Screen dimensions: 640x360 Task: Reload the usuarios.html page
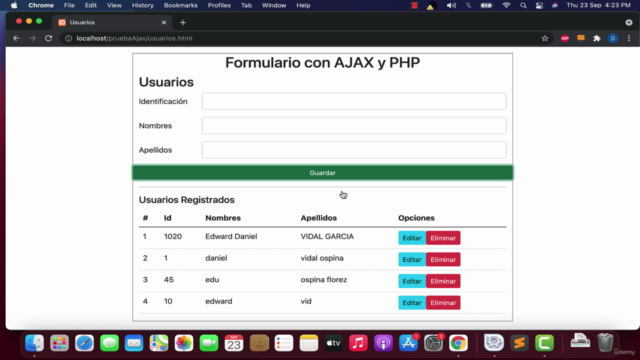[x=48, y=38]
